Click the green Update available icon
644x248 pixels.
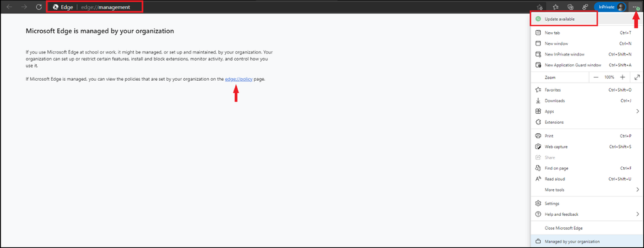(538, 20)
